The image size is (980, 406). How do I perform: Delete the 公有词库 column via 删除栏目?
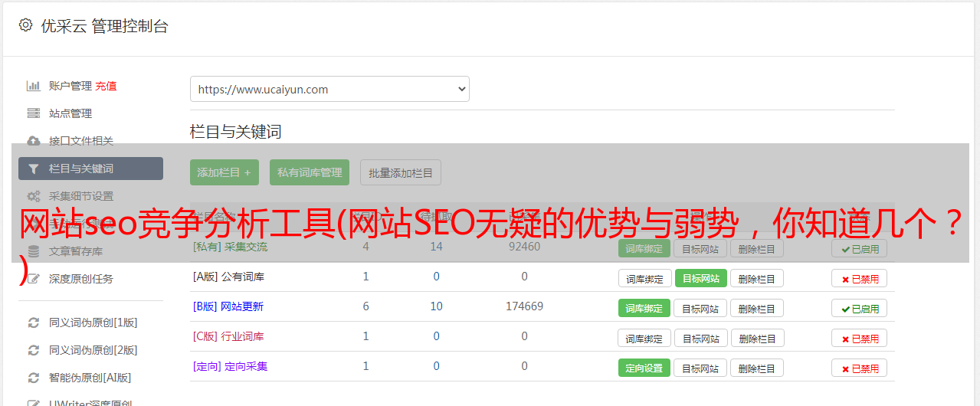tap(757, 278)
